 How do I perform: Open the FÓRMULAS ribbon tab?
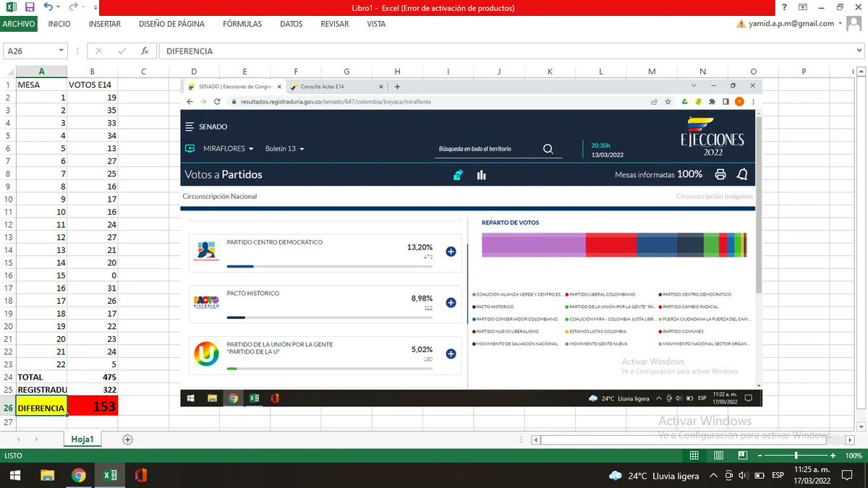[242, 24]
